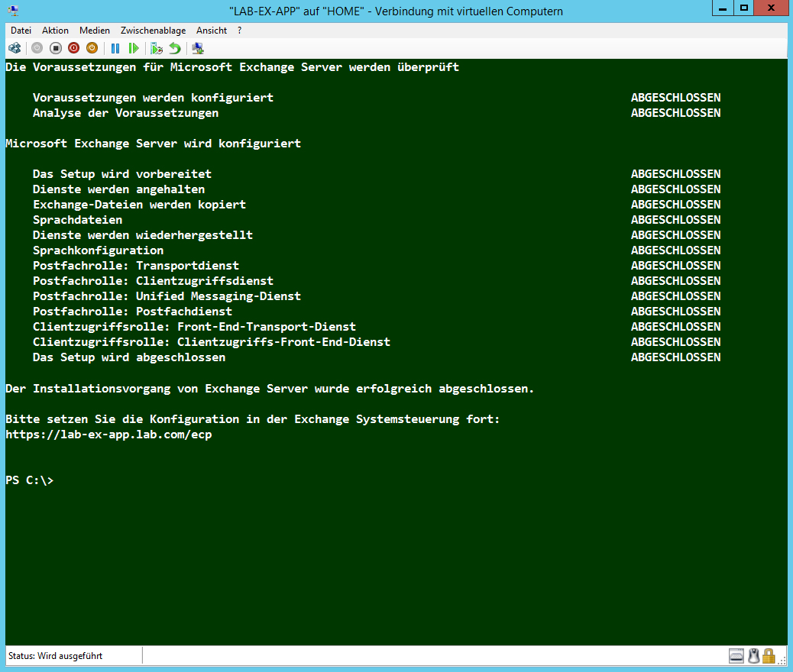Turn off the VM with the stop icon

(55, 48)
